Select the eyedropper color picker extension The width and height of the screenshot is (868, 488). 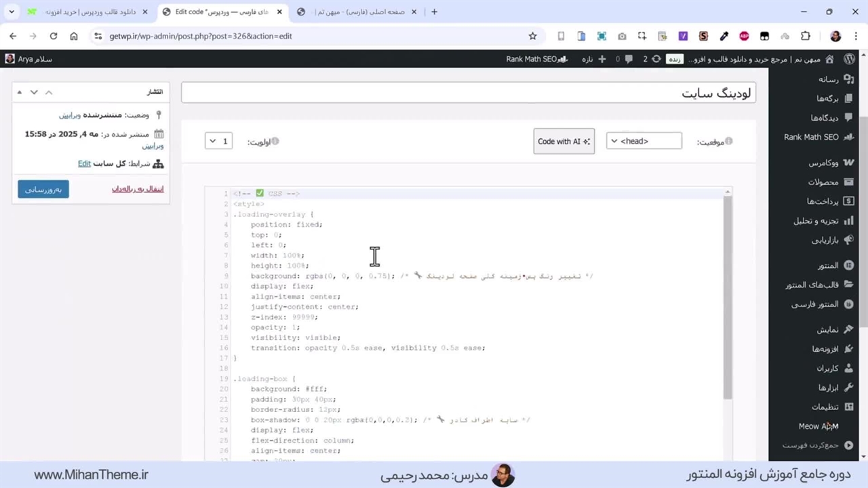724,36
